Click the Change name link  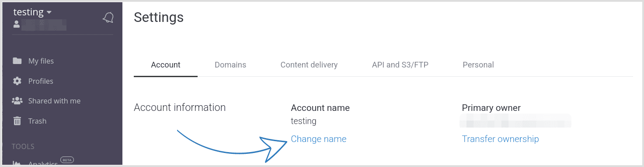point(319,139)
